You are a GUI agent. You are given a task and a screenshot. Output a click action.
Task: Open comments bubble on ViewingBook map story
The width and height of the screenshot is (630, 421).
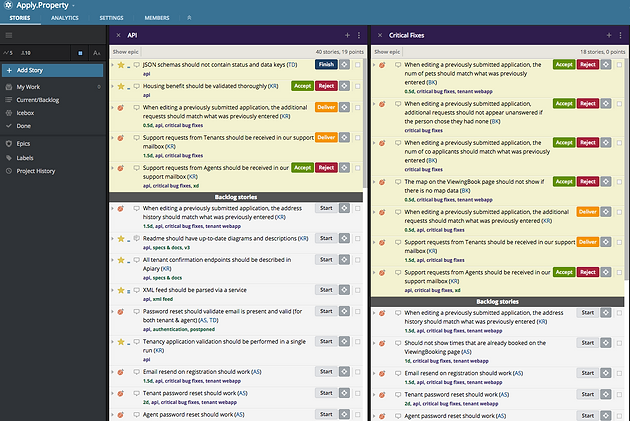[x=398, y=182]
